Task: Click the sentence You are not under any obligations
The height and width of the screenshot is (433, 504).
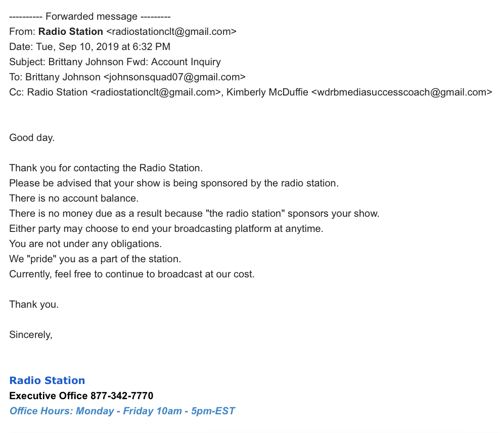Action: point(85,244)
